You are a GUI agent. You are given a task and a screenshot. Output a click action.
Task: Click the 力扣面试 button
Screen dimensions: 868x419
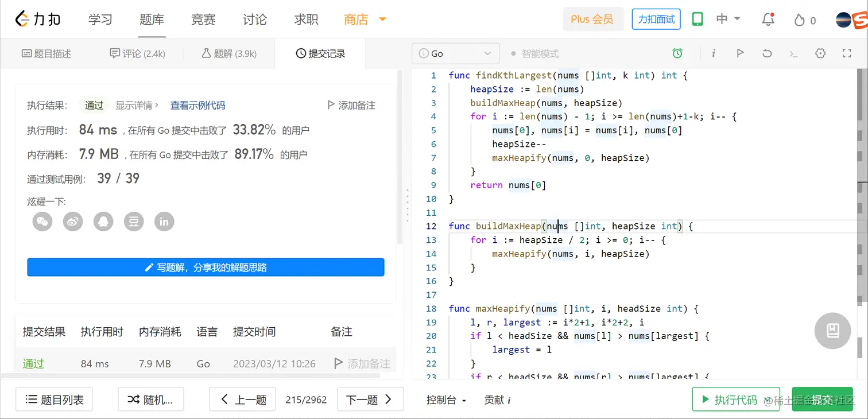coord(656,19)
